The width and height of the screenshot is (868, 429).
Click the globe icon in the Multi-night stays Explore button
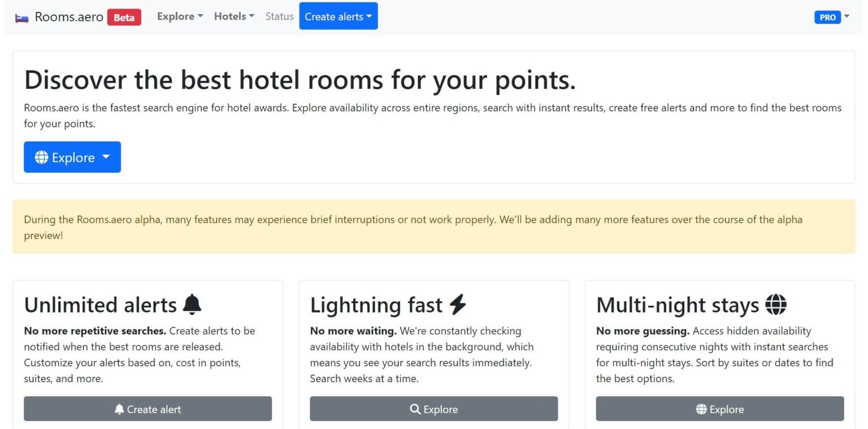pos(701,409)
